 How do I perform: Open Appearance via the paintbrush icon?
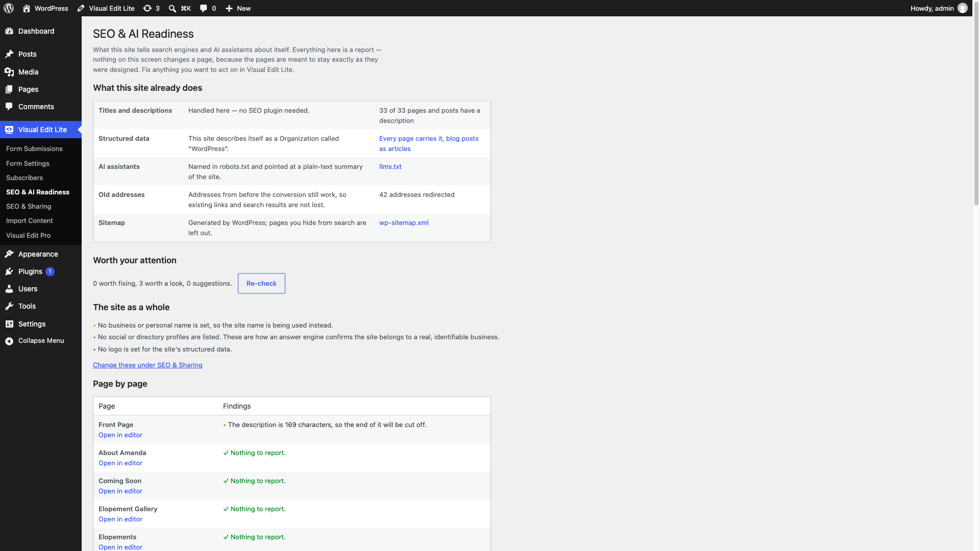9,254
